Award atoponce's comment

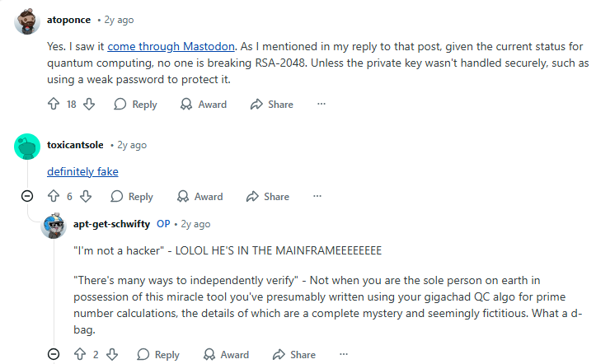(203, 105)
